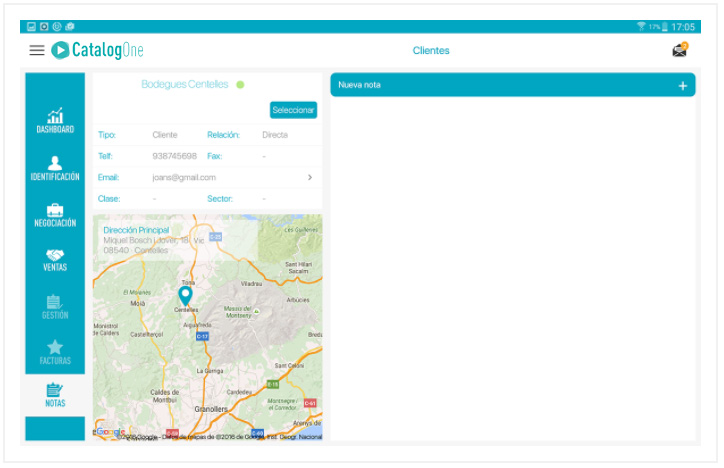
Task: Open Negociación section
Action: point(55,216)
